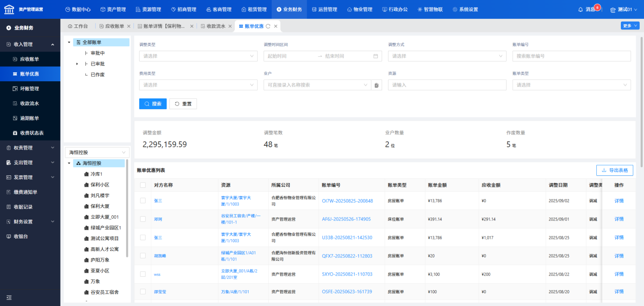Screen dimensions: 644x306
Task: Check the row U33B-20250821-142530 checkbox
Action: pyautogui.click(x=143, y=237)
